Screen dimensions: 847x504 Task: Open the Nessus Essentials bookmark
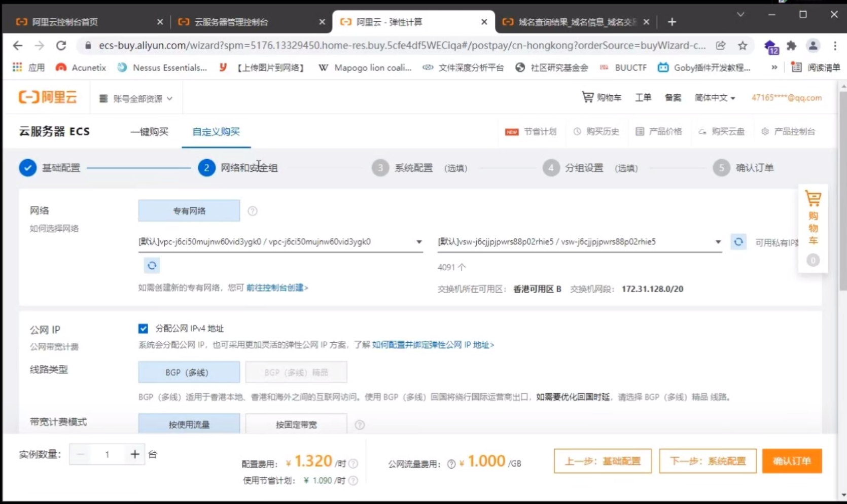tap(162, 67)
